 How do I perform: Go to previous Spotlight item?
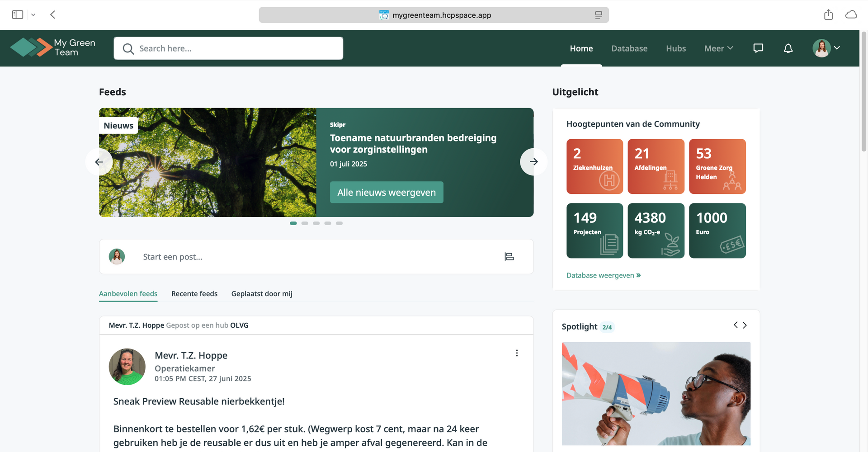coord(736,325)
